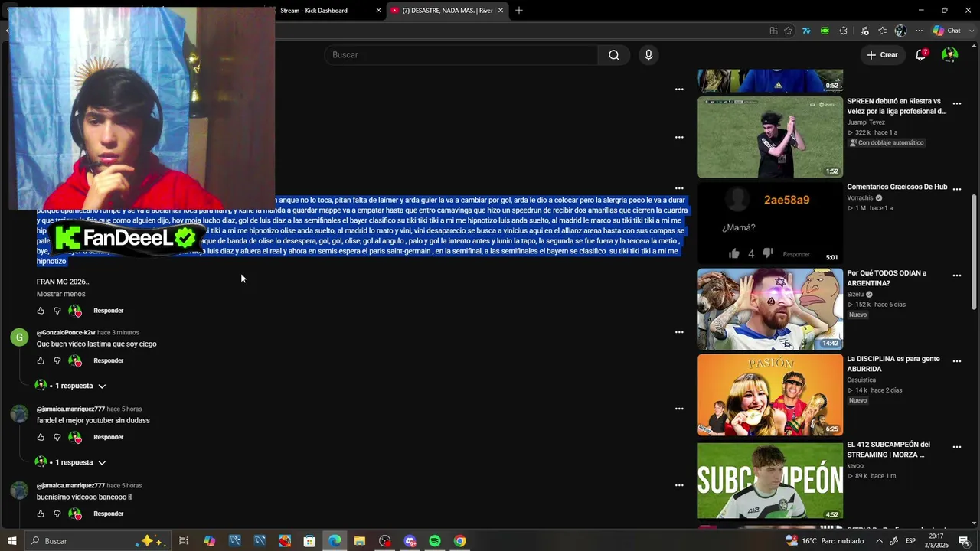980x551 pixels.
Task: Open 'Por Qué TODOS ODIAN a ARGENTINA' thumbnail
Action: click(x=770, y=309)
